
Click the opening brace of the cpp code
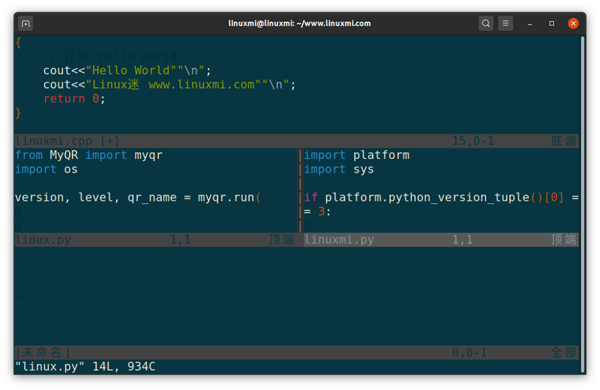point(18,42)
